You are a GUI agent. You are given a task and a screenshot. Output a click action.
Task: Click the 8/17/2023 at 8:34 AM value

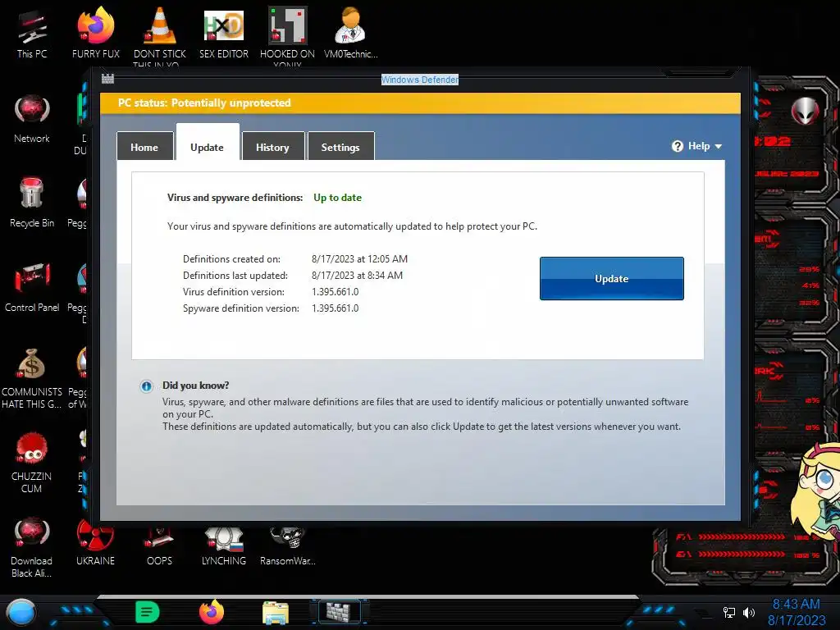coord(357,276)
